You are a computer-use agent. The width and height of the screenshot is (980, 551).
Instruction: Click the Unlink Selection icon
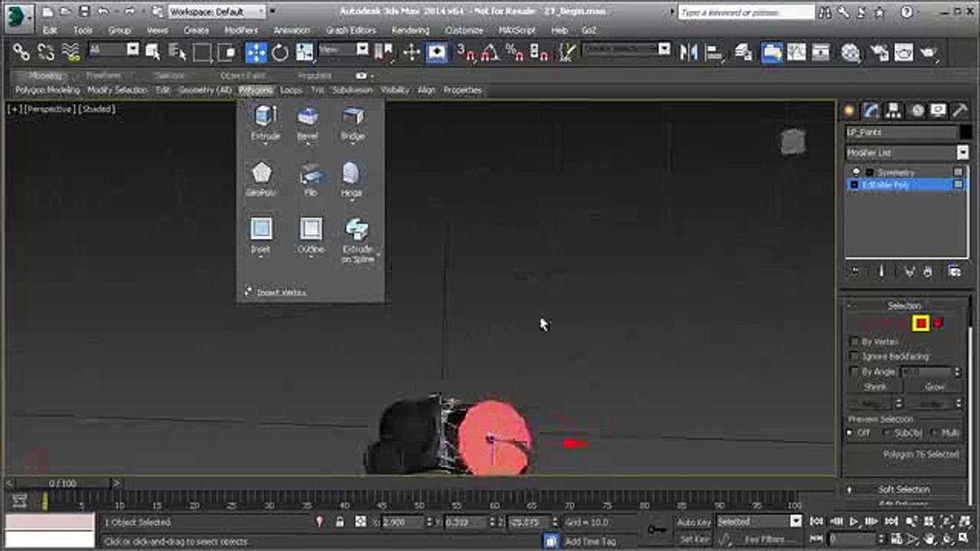pos(46,52)
